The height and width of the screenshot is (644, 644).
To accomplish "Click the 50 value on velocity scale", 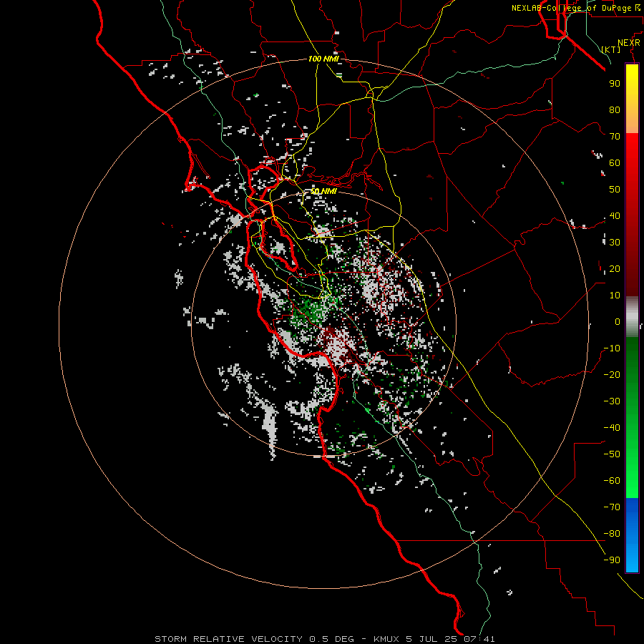I will pyautogui.click(x=615, y=190).
